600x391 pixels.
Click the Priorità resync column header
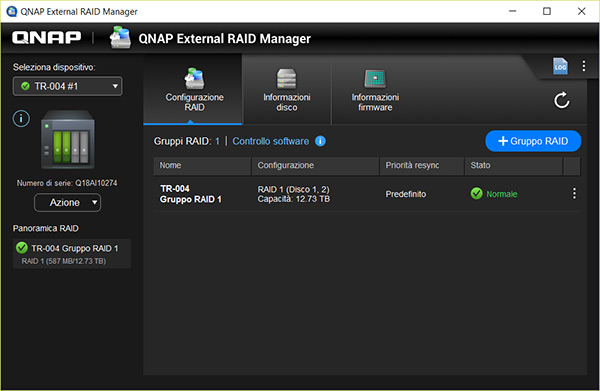tap(422, 166)
